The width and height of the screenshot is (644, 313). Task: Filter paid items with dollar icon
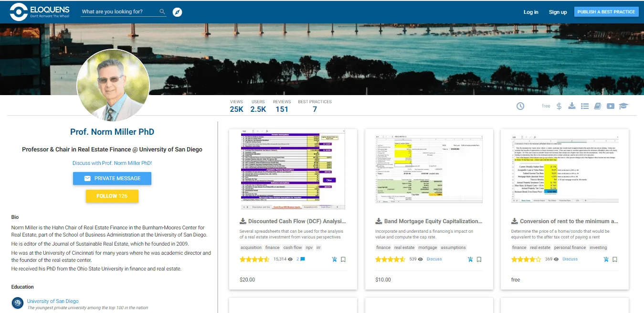tap(559, 106)
